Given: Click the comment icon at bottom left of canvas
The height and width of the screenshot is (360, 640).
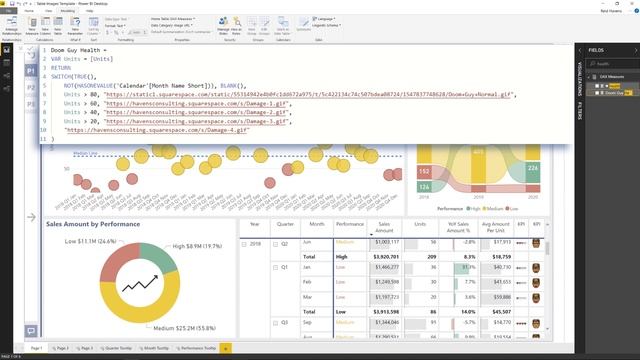Looking at the screenshot, I should coord(31,331).
